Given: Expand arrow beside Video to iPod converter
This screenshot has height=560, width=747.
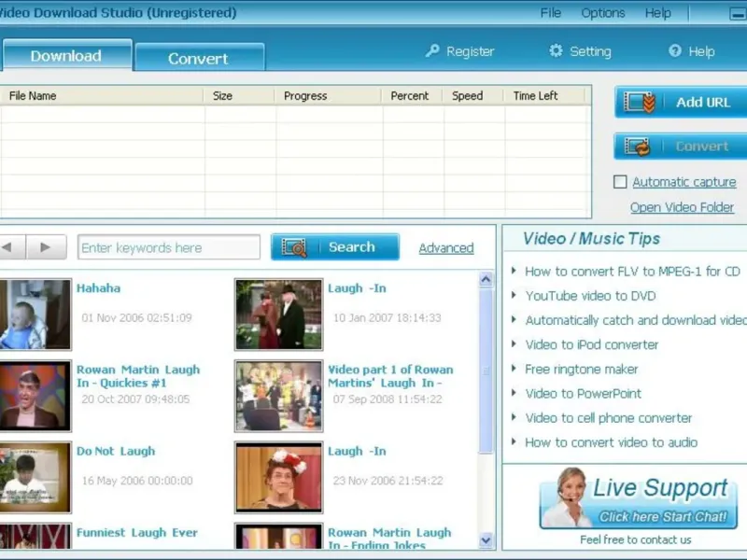Looking at the screenshot, I should pos(513,343).
